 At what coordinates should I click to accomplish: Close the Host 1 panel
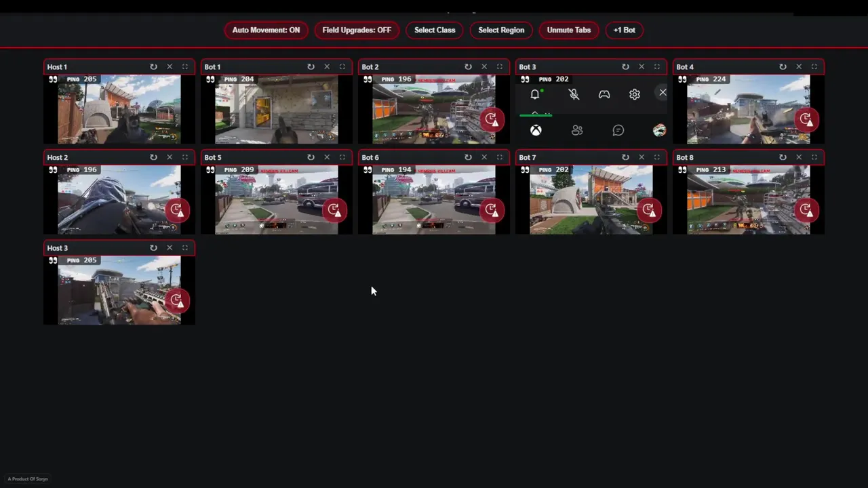tap(170, 66)
